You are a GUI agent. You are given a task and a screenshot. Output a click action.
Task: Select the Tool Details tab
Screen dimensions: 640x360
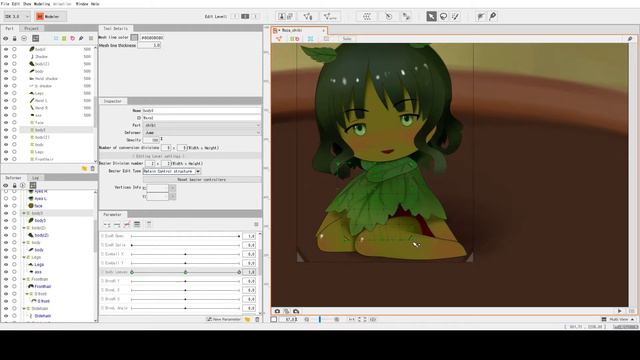click(x=116, y=29)
